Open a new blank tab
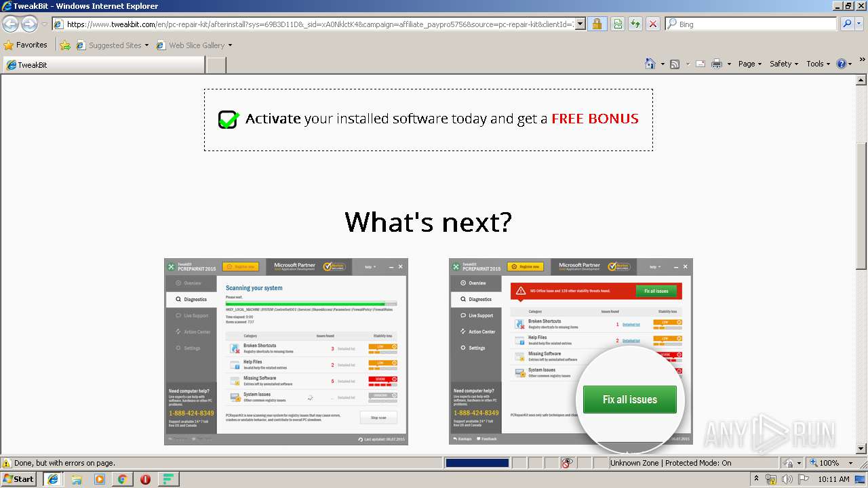The height and width of the screenshot is (488, 868). pos(216,65)
